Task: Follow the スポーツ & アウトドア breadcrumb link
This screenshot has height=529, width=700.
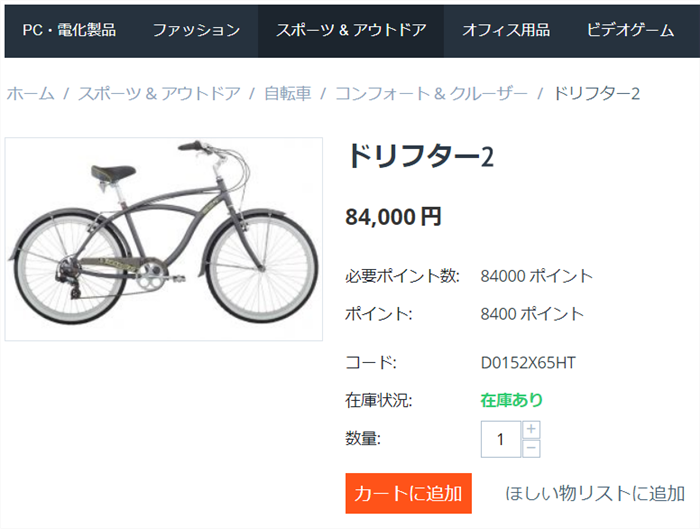Action: [x=159, y=93]
